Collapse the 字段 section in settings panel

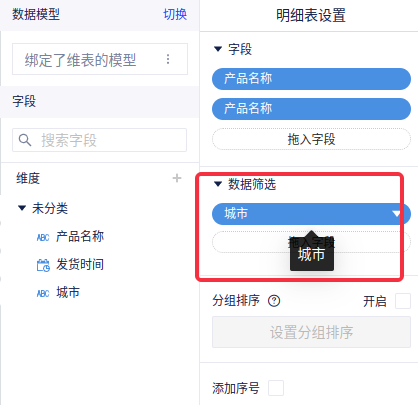tap(218, 49)
